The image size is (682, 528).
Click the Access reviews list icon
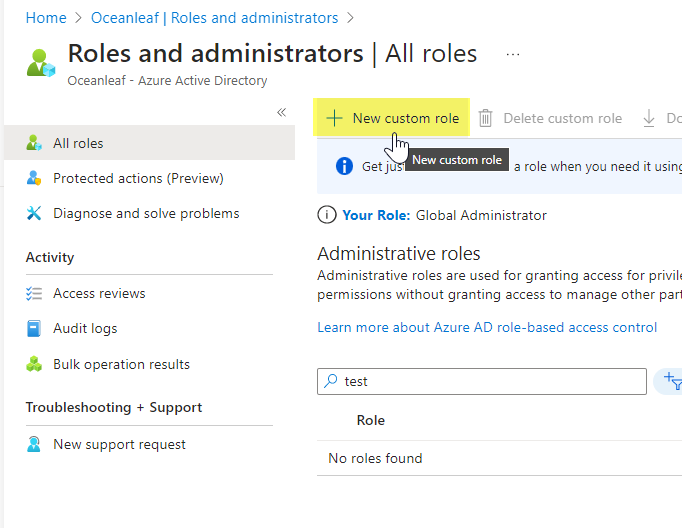34,293
